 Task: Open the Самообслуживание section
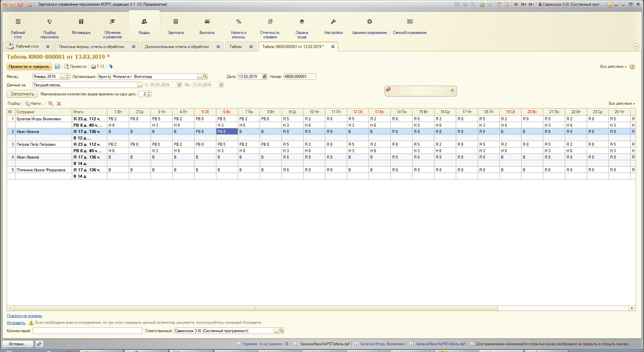(410, 28)
